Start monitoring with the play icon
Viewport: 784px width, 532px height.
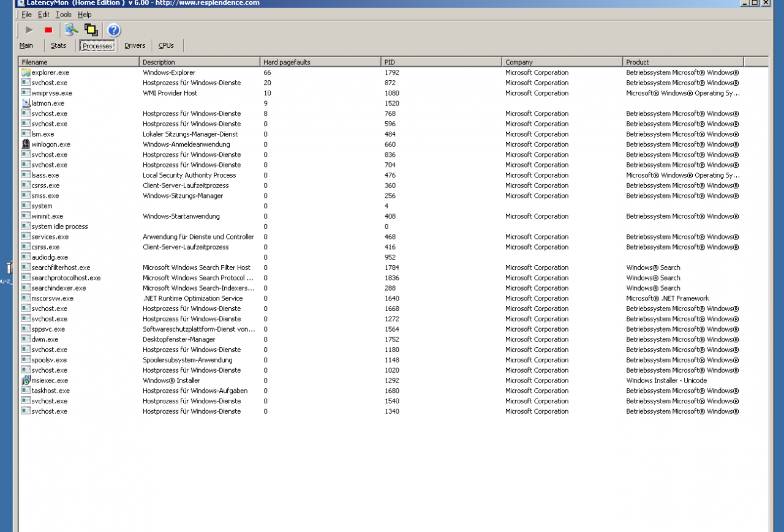29,30
